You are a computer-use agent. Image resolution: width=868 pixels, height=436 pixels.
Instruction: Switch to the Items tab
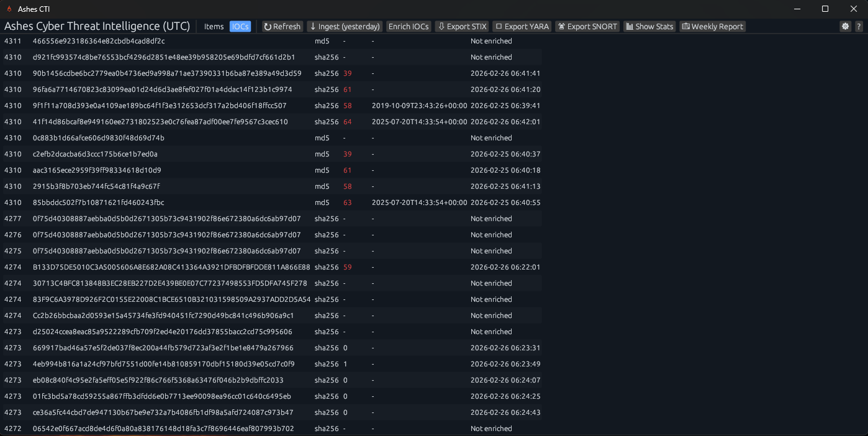click(214, 27)
